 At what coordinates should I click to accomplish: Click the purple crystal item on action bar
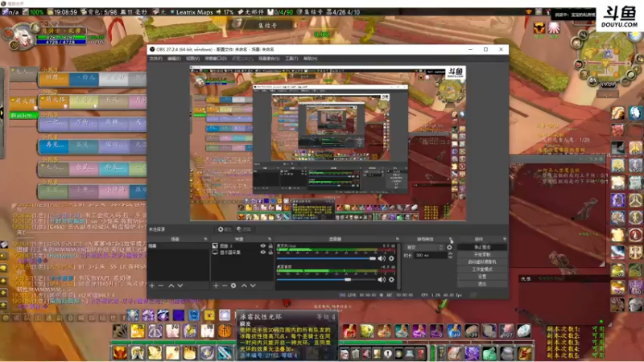(x=472, y=353)
